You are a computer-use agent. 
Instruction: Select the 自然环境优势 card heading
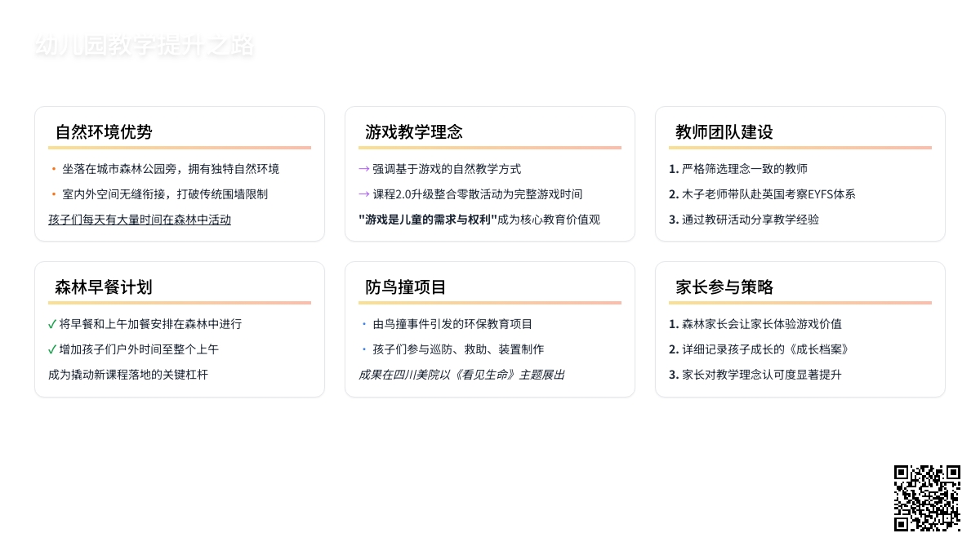coord(104,131)
